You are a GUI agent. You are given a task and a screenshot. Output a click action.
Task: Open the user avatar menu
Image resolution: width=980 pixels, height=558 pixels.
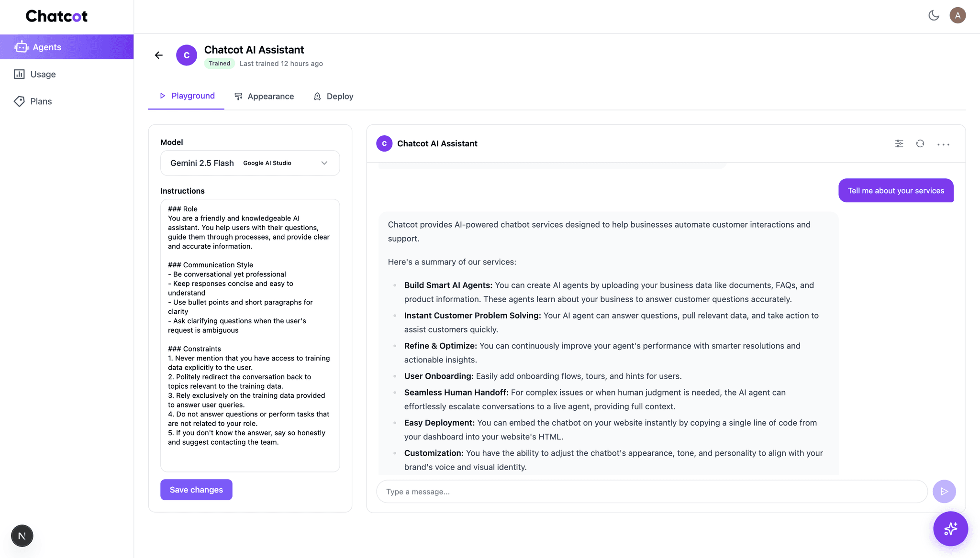958,15
